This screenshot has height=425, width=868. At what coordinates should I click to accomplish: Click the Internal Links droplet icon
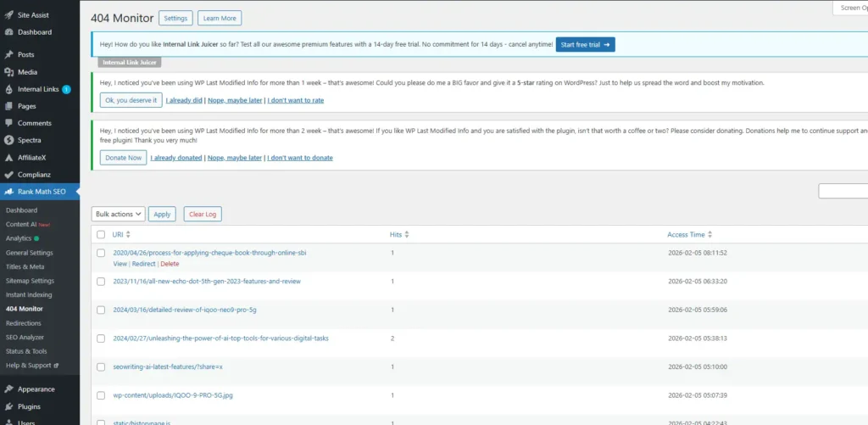8,89
